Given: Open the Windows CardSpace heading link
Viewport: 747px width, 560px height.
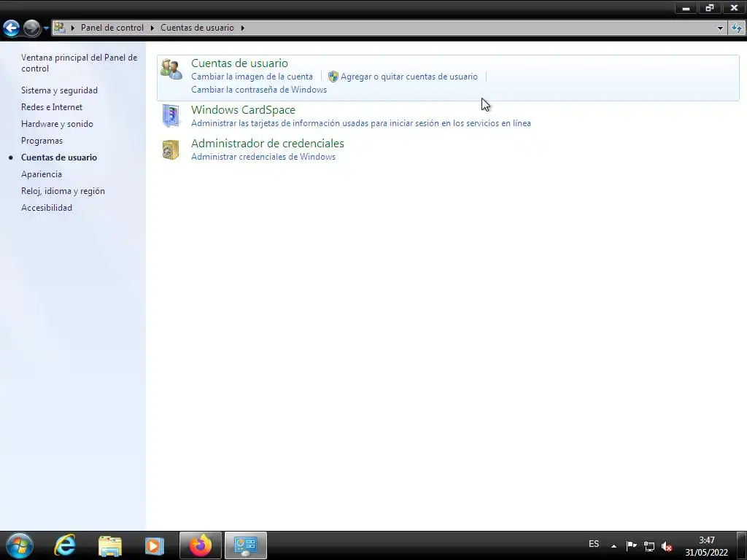Looking at the screenshot, I should pyautogui.click(x=243, y=109).
